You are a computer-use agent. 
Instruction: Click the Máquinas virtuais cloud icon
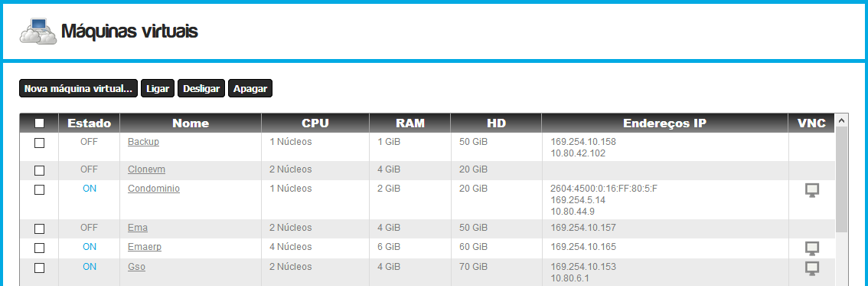pyautogui.click(x=38, y=31)
